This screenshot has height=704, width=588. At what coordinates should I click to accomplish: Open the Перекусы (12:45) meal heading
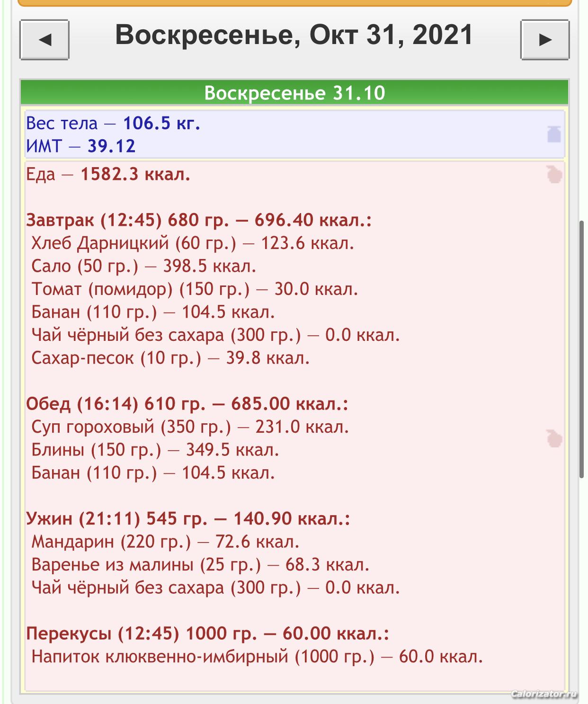click(x=207, y=633)
